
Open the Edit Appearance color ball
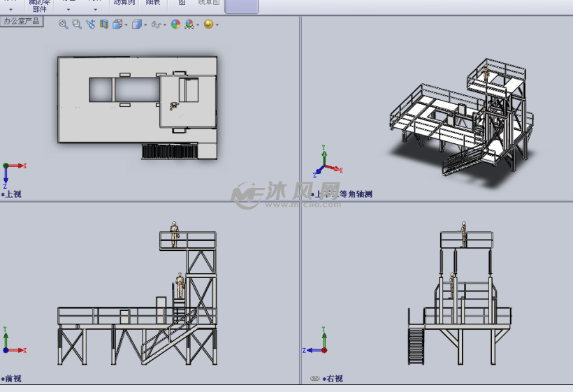tap(175, 24)
